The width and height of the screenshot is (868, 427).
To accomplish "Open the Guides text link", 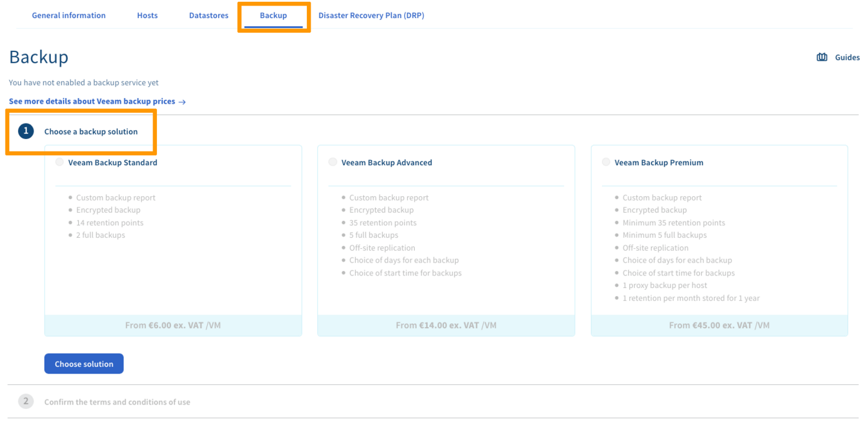I will pyautogui.click(x=847, y=58).
